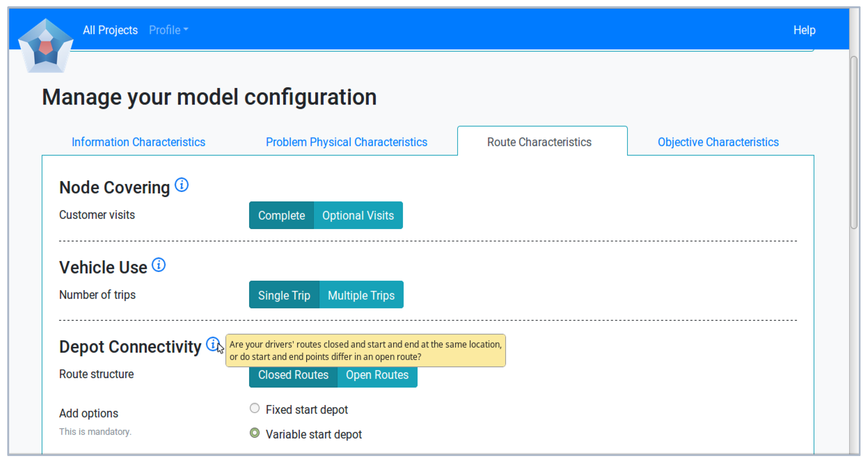Click the Help link in navbar
868x463 pixels.
click(x=804, y=30)
